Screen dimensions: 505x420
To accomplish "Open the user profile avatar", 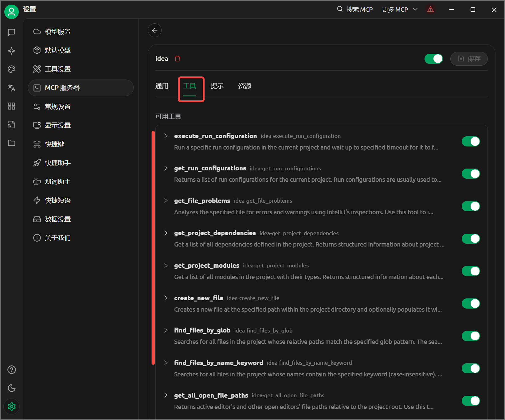I will [11, 12].
